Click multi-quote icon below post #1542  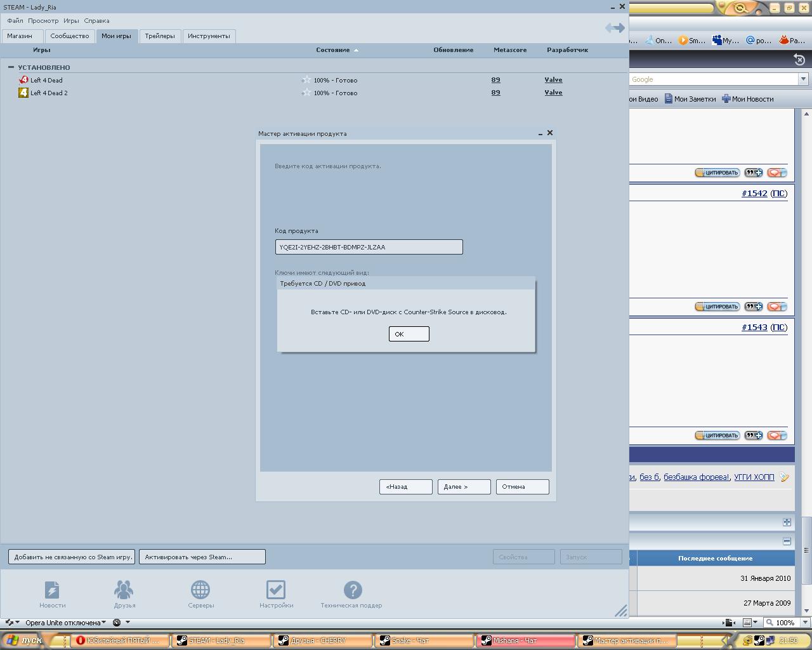tap(754, 307)
